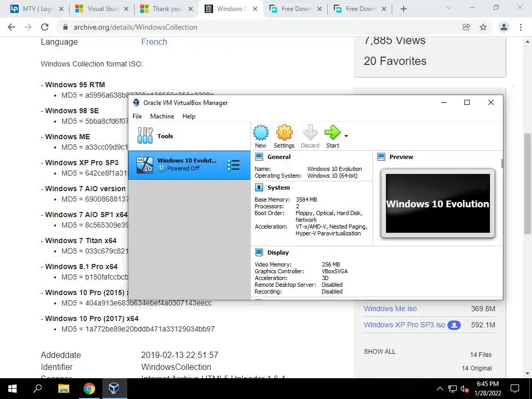Image resolution: width=532 pixels, height=399 pixels.
Task: Click SHOW ALL files link
Action: coord(380,352)
